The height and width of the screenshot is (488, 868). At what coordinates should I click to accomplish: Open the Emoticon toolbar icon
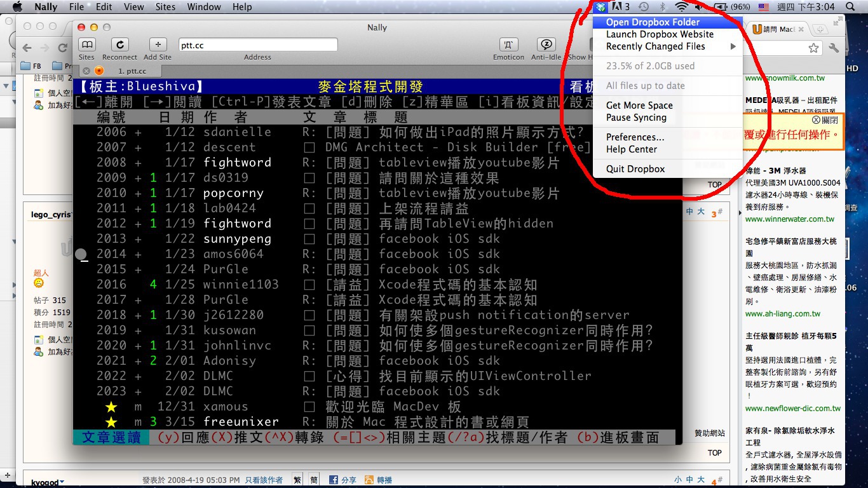508,44
